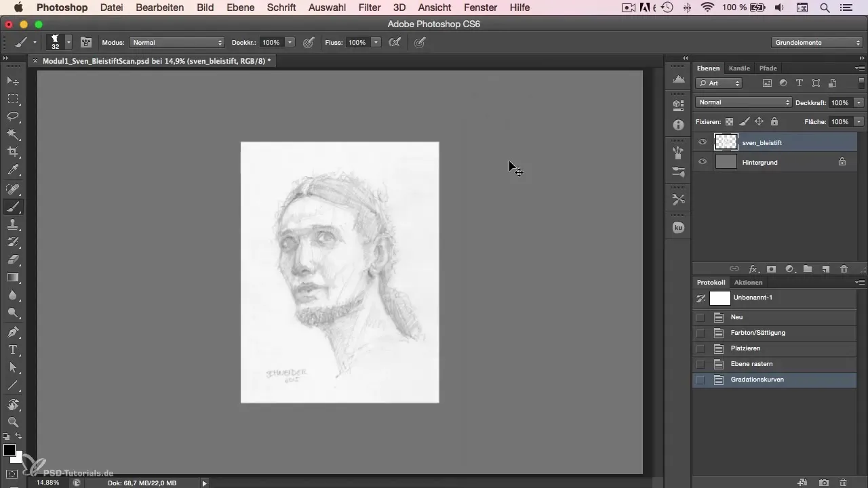Select the Path Selection tool
The width and height of the screenshot is (868, 488).
[x=13, y=367]
